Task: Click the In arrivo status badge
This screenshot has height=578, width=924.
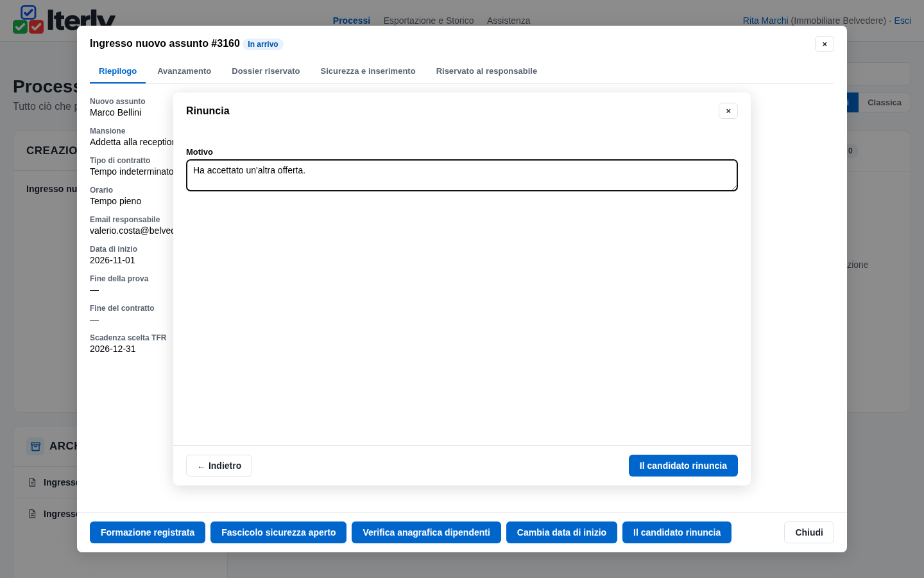Action: (x=263, y=44)
